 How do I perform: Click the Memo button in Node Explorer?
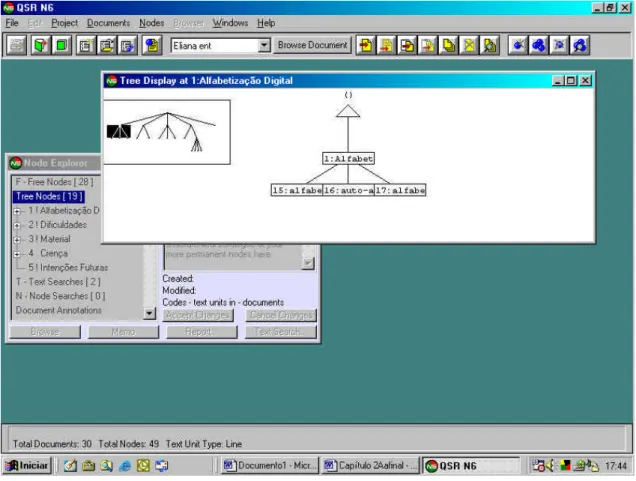coord(123,332)
